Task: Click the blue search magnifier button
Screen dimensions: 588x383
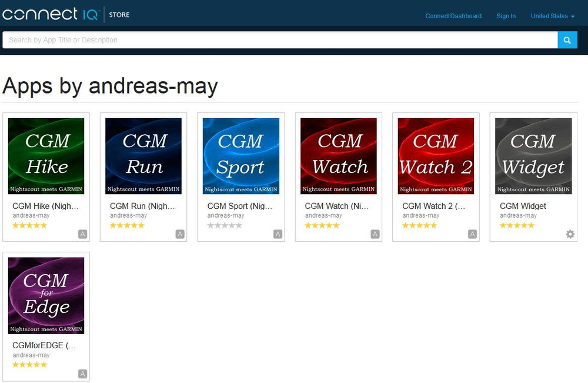Action: tap(567, 40)
